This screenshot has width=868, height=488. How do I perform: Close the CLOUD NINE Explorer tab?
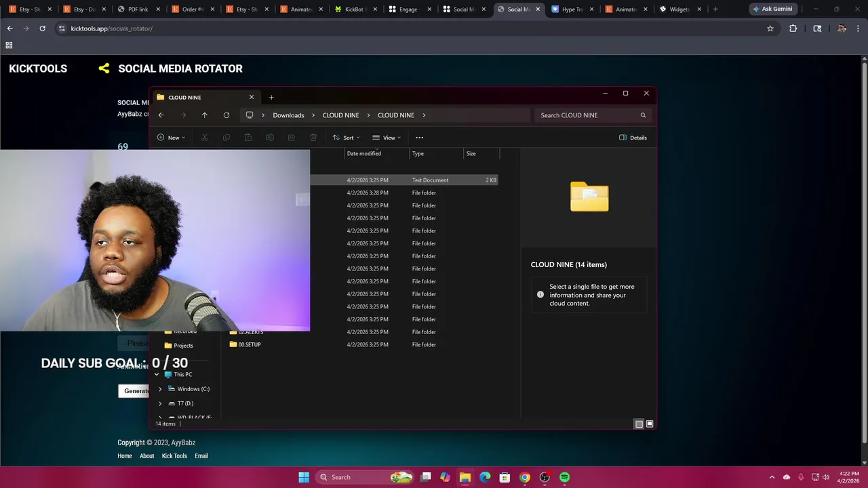click(252, 97)
